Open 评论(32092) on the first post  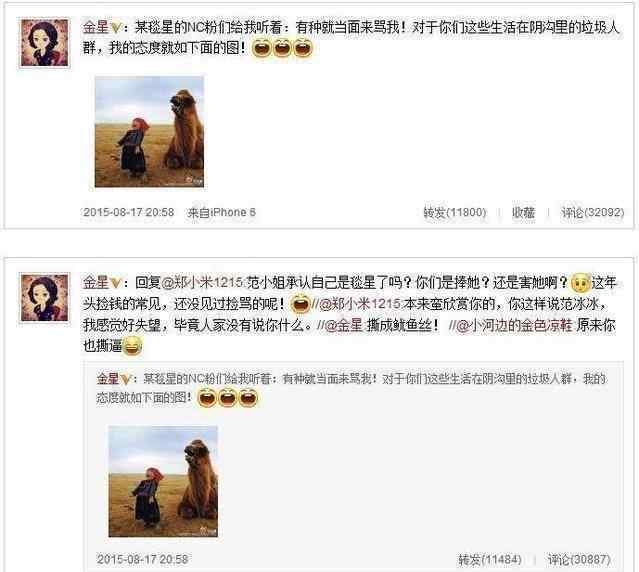[593, 212]
